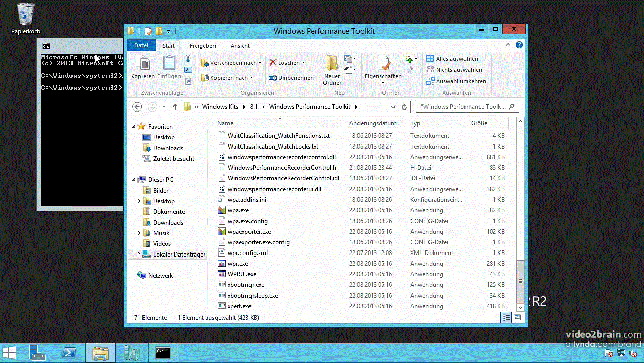Open the Verschieben nach dropdown

click(x=231, y=63)
